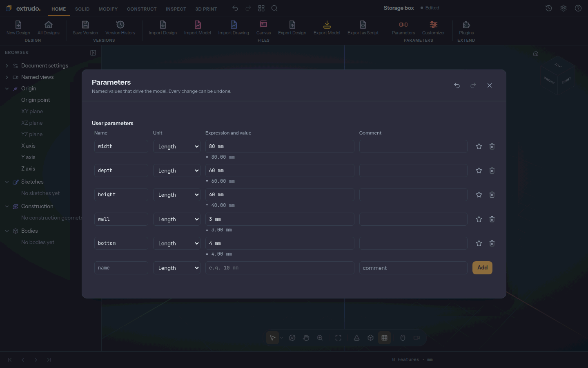Favorite the bottom parameter with its star
Image resolution: width=588 pixels, height=368 pixels.
coord(479,243)
